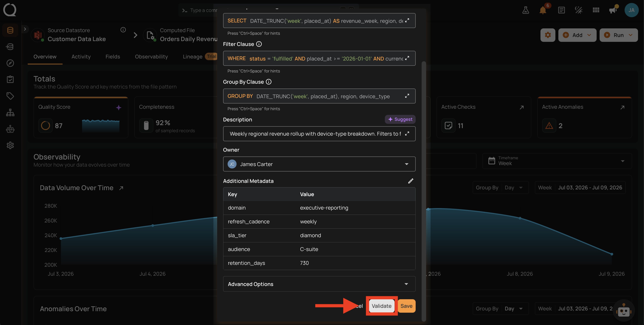Open the JA user avatar menu
The image size is (644, 325).
pyautogui.click(x=632, y=10)
